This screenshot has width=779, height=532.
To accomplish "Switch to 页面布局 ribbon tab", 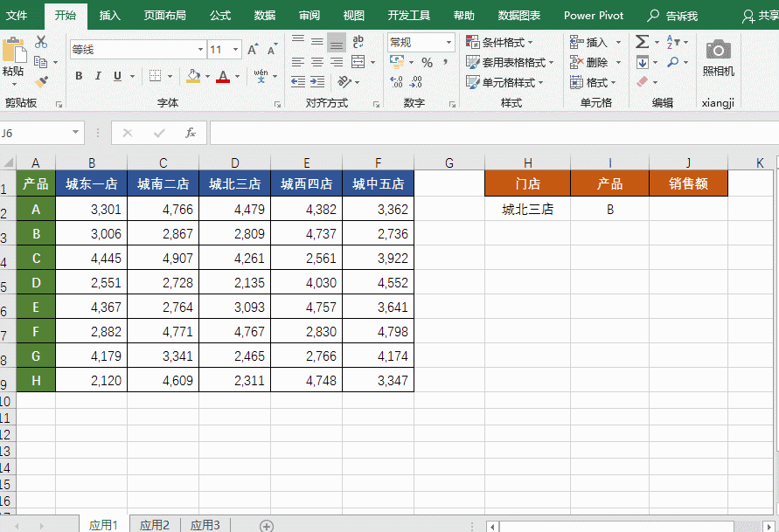I will [x=165, y=16].
